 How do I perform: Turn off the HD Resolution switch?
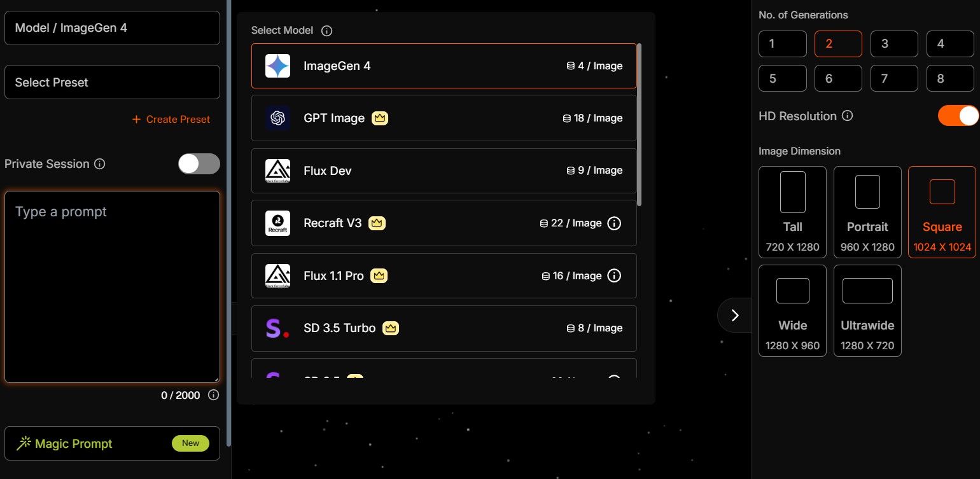point(958,116)
